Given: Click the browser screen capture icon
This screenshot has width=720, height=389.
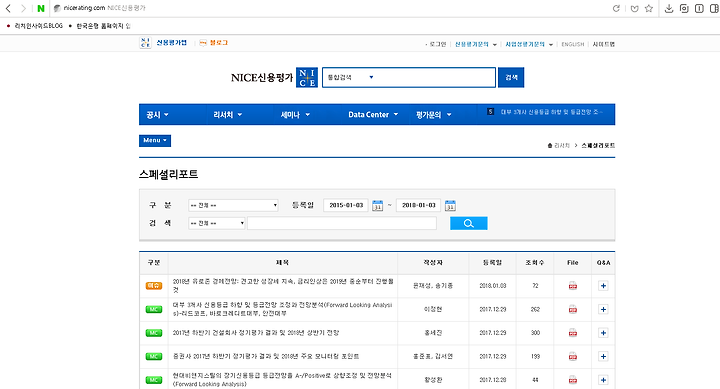Looking at the screenshot, I should pos(684,8).
